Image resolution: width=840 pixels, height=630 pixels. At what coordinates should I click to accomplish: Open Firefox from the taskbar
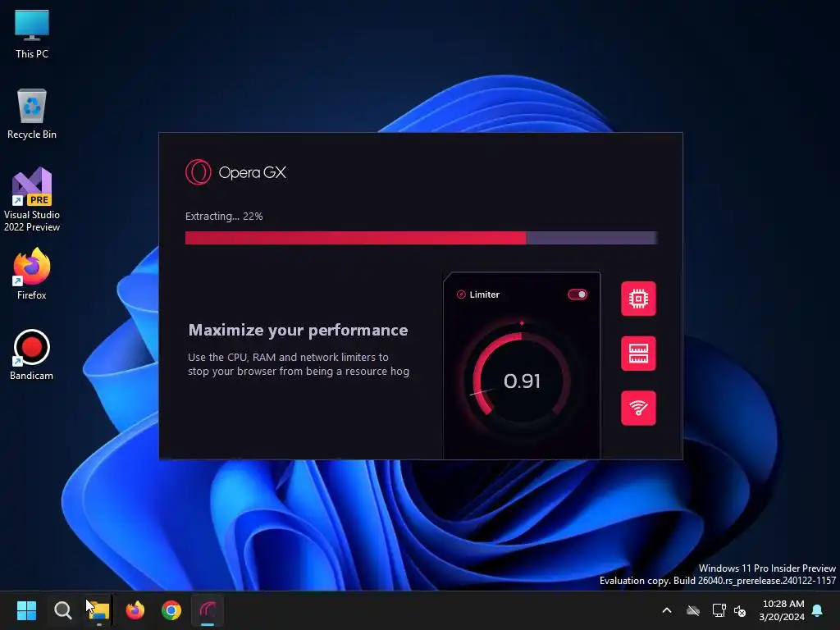pos(135,610)
